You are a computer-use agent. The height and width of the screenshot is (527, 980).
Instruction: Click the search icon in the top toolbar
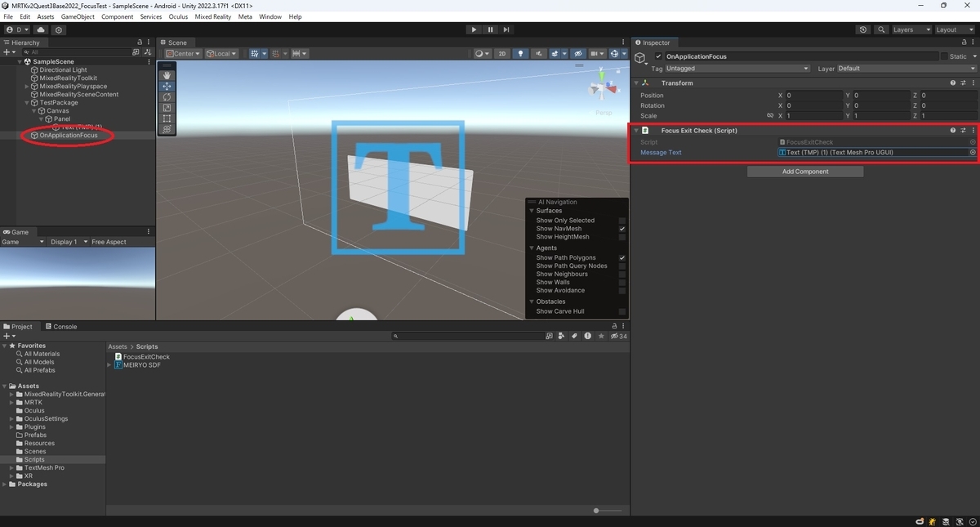coord(882,29)
